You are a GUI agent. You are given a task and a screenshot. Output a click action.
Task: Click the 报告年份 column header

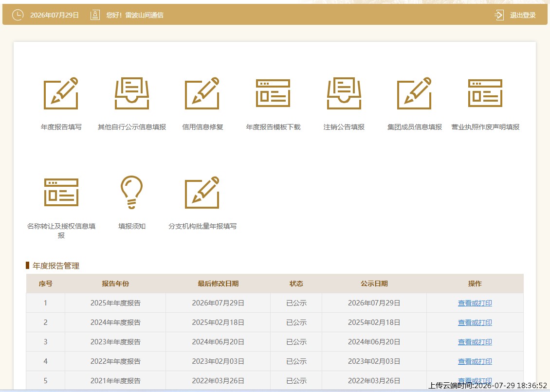coord(115,284)
